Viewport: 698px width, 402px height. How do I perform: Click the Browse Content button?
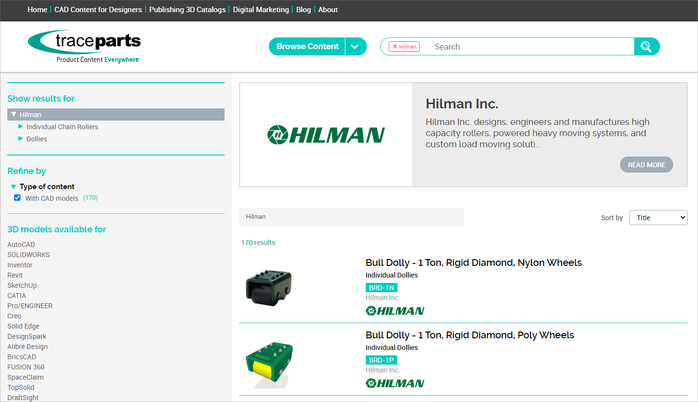[x=307, y=46]
